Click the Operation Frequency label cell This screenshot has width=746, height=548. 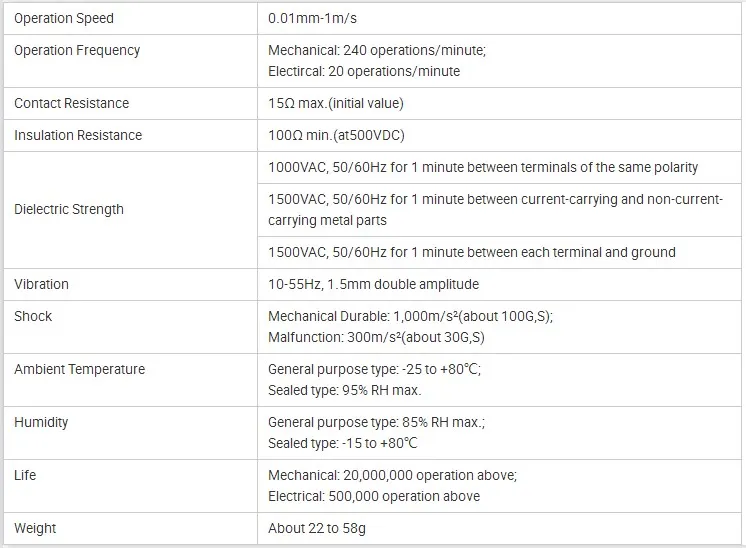[77, 50]
